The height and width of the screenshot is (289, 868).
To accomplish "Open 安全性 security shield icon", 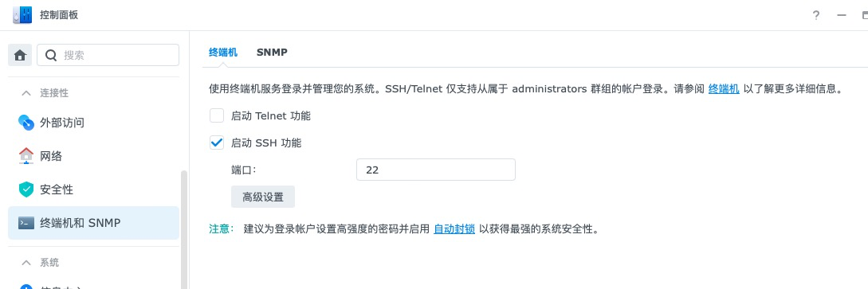I will click(26, 189).
